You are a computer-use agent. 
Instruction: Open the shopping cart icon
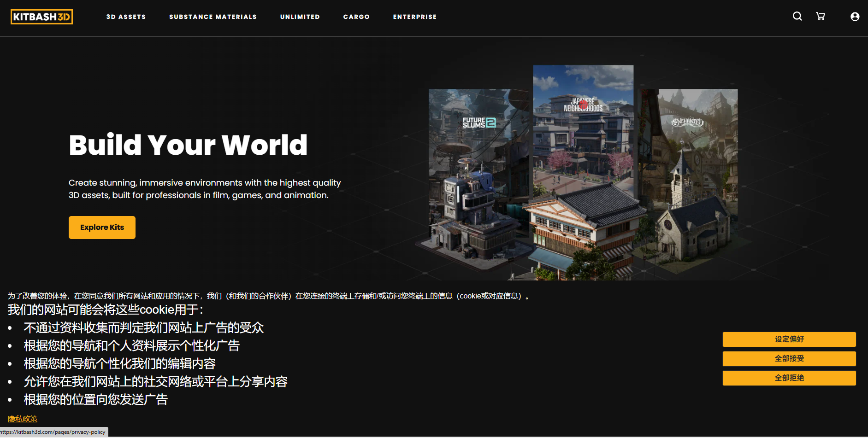click(821, 17)
